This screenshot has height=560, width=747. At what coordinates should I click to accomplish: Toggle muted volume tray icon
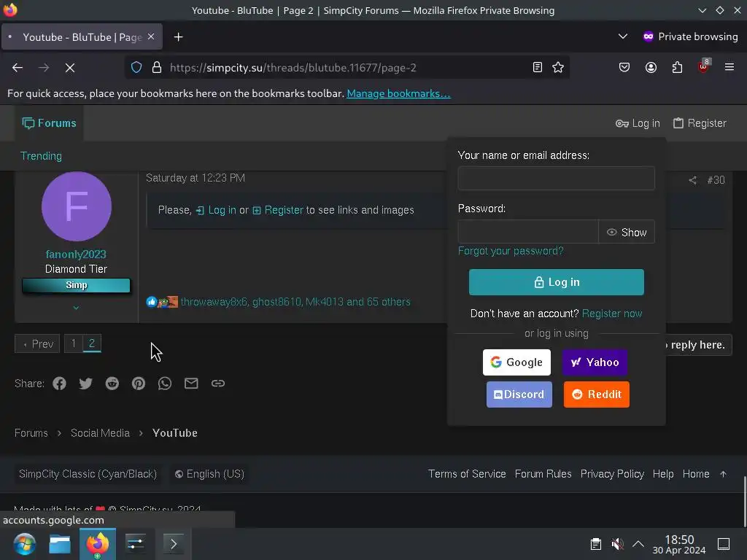(617, 544)
